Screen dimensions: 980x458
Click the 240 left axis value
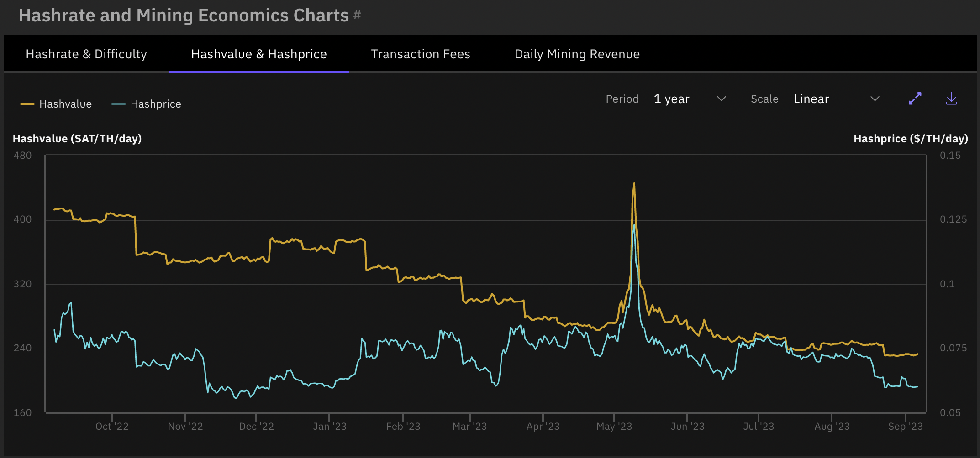[23, 348]
